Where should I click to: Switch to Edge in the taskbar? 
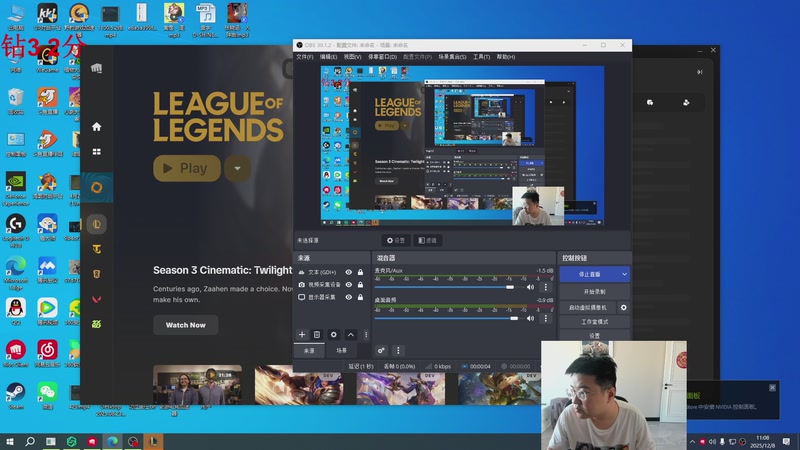click(112, 441)
